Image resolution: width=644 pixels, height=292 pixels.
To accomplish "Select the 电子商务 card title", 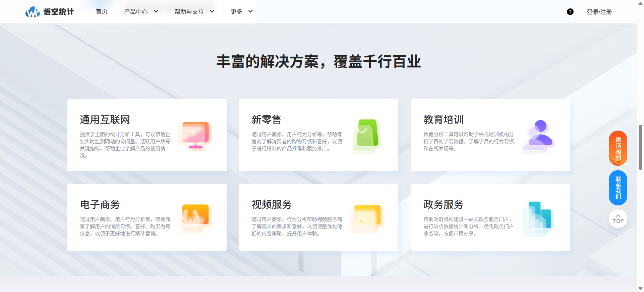I will (100, 204).
